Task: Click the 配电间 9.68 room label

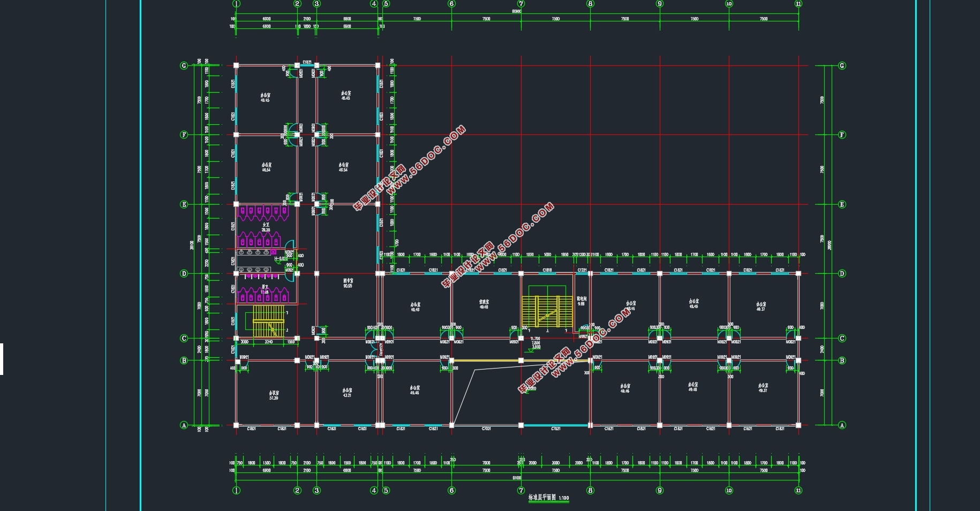Action: (581, 301)
